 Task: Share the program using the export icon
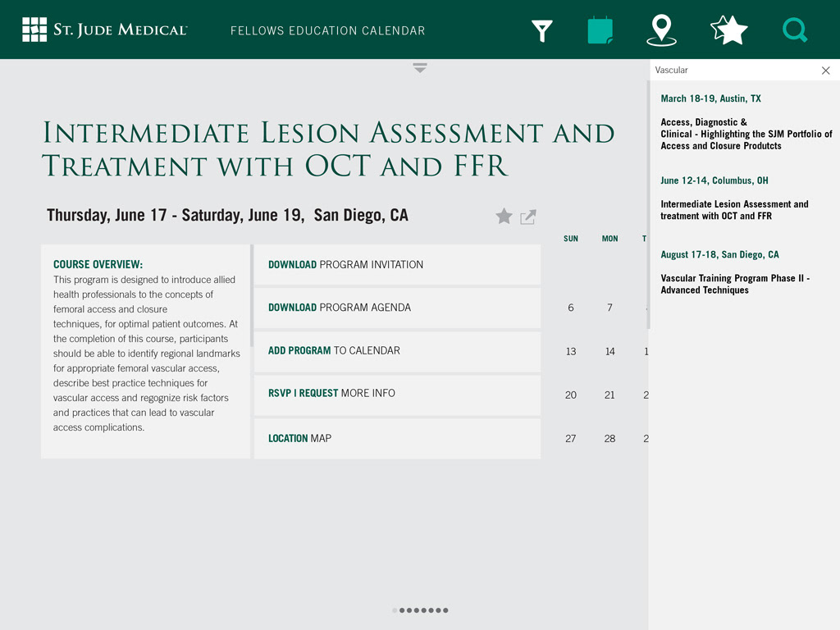pos(528,217)
